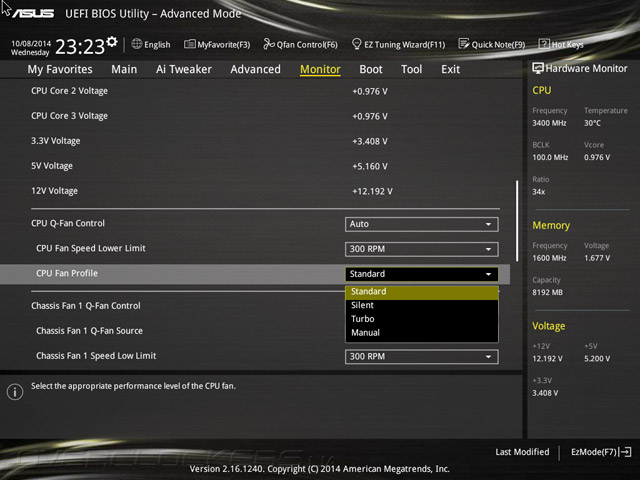Open the Tool tab
This screenshot has width=640, height=480.
(x=411, y=69)
